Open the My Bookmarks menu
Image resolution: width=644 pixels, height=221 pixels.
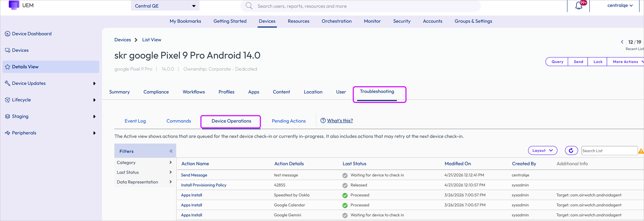coord(185,21)
